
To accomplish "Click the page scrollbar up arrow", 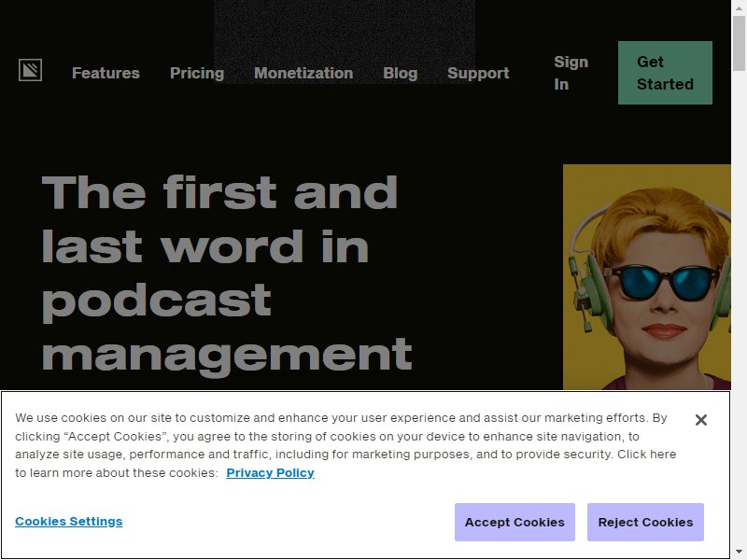I will 739,7.
